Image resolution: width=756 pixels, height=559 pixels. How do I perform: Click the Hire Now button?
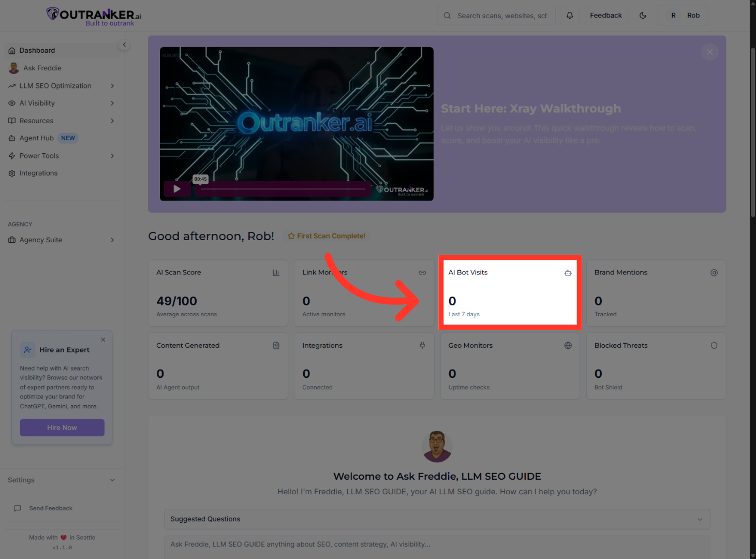click(62, 428)
